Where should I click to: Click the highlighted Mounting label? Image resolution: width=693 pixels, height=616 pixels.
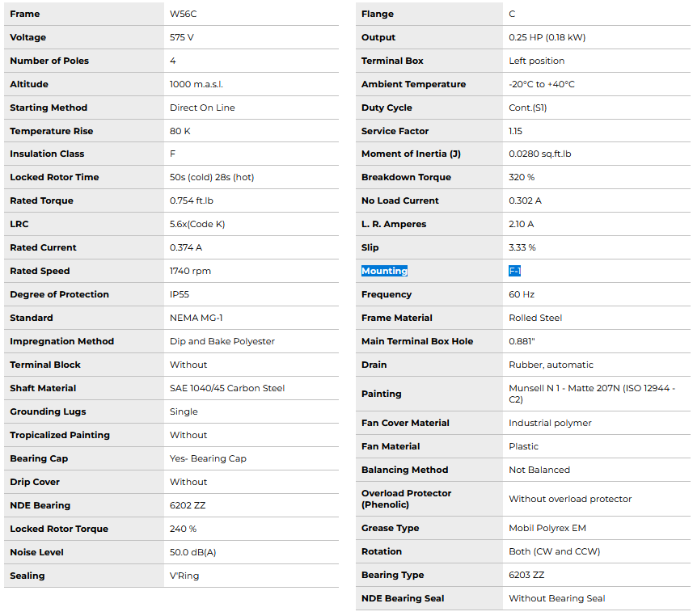(x=384, y=271)
